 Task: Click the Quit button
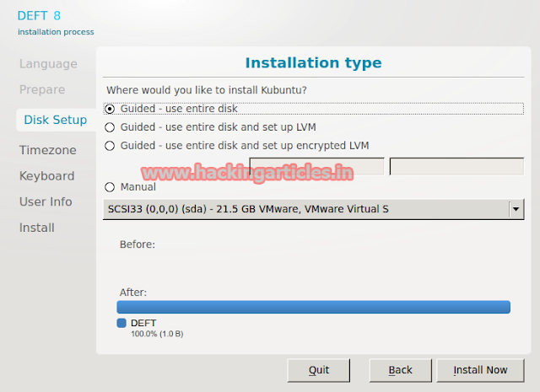(318, 370)
